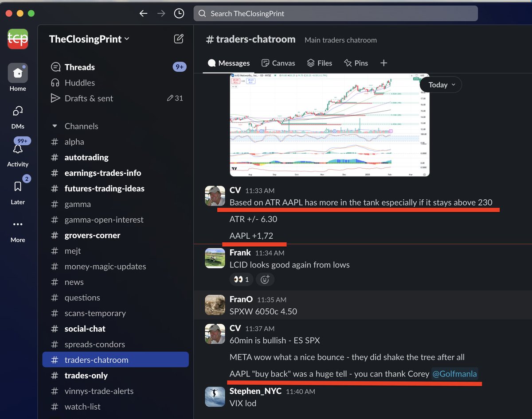Viewport: 532px width, 419px height.
Task: Click the @Golfmanla mention link
Action: (x=454, y=374)
